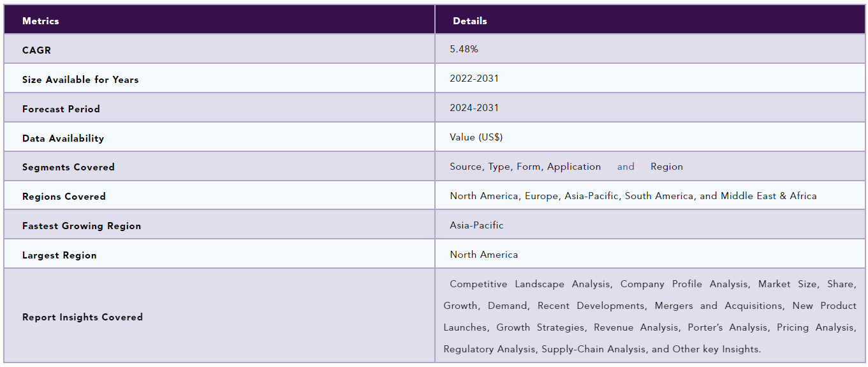Click the 2022-2031 value cell
868x367 pixels.
click(x=474, y=79)
